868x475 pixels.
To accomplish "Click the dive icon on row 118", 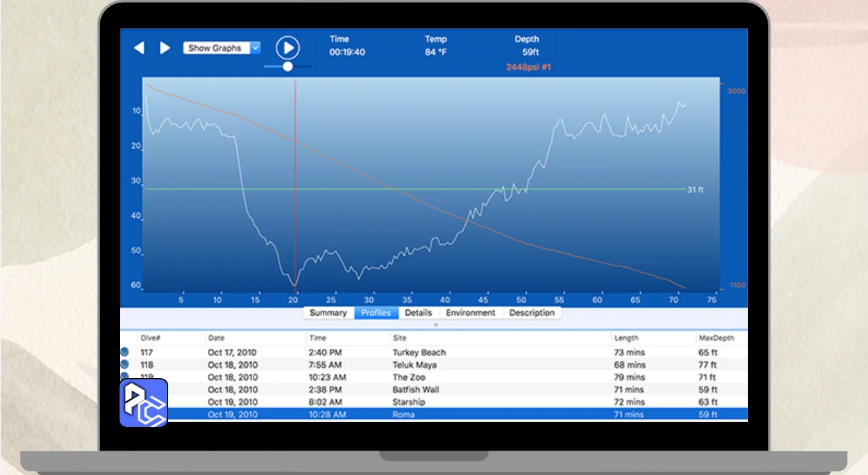I will tap(124, 364).
